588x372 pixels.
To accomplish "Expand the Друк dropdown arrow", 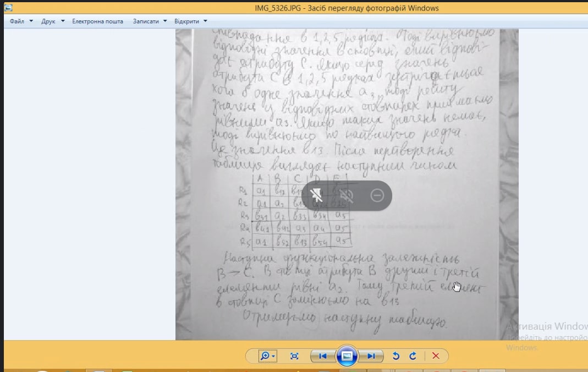I will pos(63,21).
